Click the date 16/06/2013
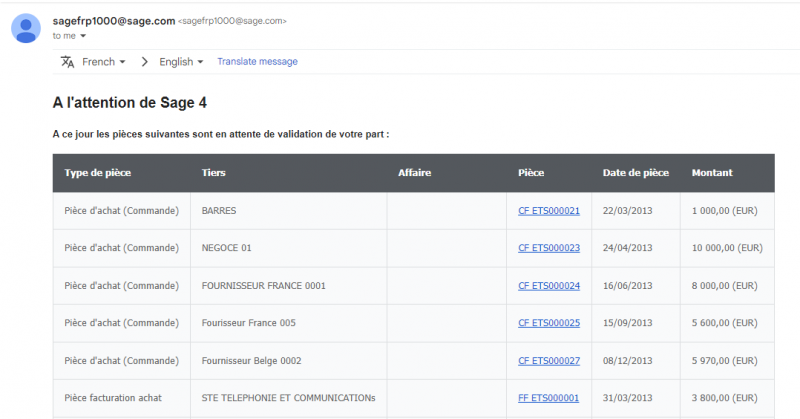 pos(628,286)
